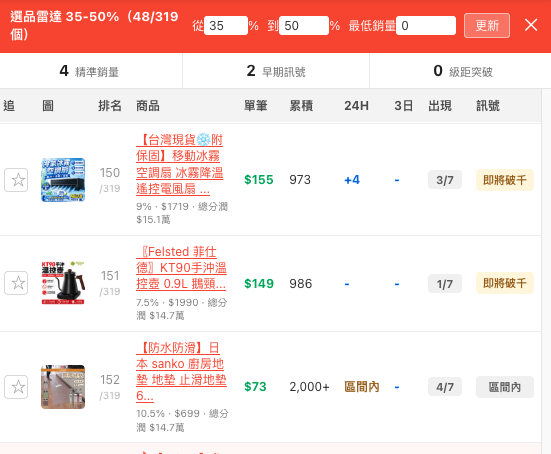Click the rank 152 /319 cell
551x454 pixels.
click(110, 387)
